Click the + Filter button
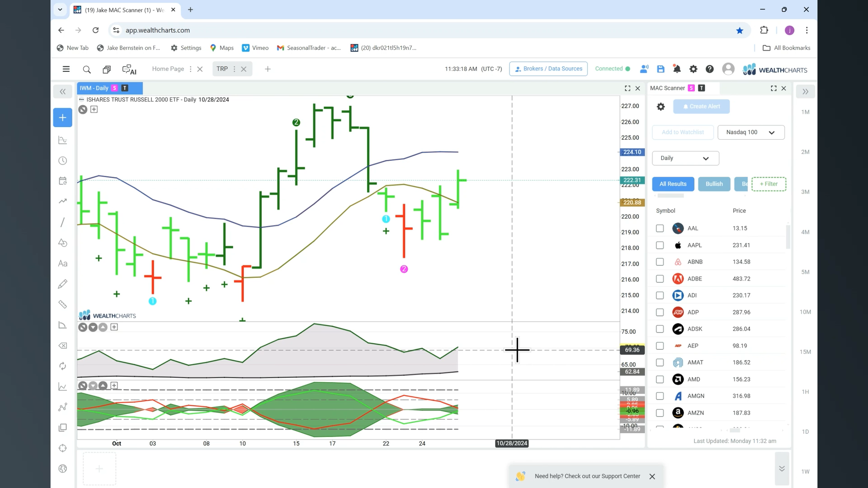The height and width of the screenshot is (488, 868). pyautogui.click(x=769, y=184)
